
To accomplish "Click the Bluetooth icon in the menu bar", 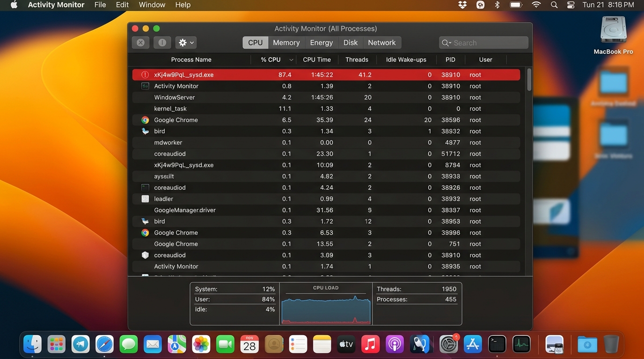I will click(x=497, y=5).
